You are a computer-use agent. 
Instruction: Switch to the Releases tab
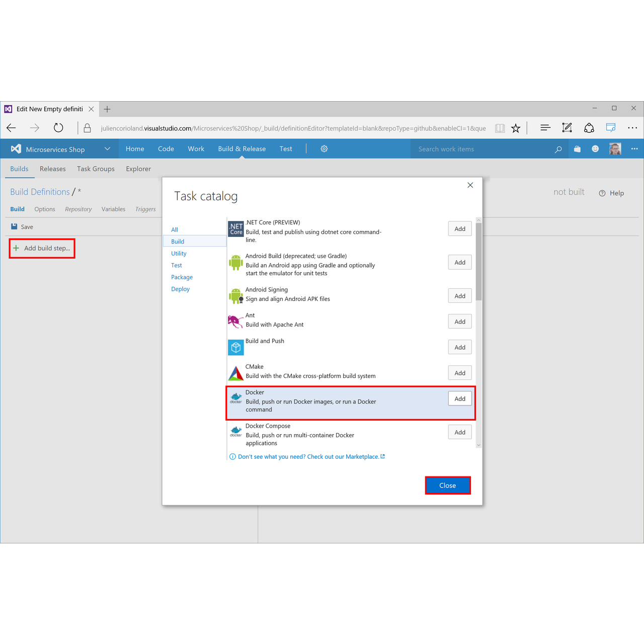point(52,169)
